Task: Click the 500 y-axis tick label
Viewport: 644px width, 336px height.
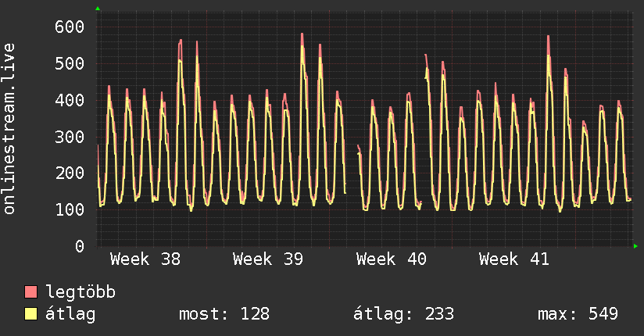Action: 70,63
